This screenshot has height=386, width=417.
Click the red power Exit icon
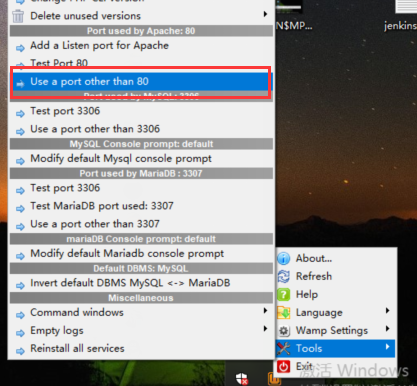coord(284,367)
